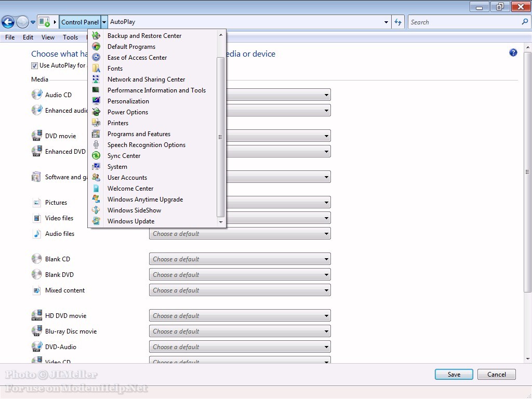Click the Audio CD disc icon

pos(37,95)
